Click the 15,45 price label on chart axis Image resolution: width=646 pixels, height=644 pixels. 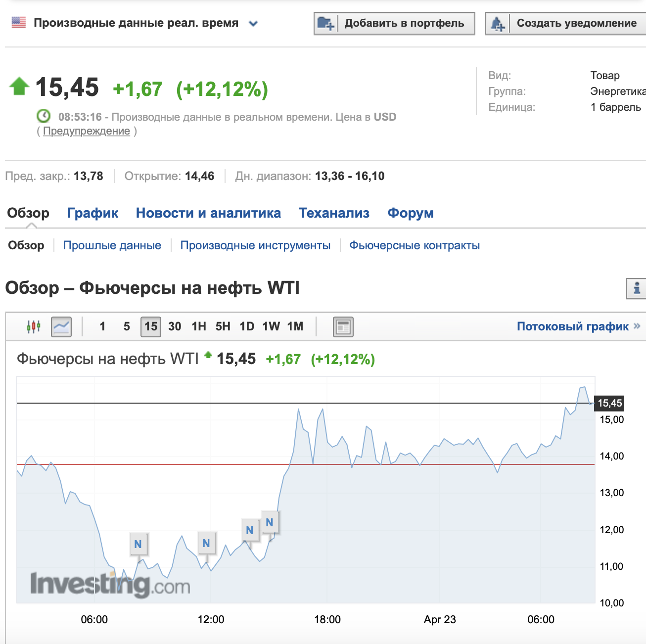pos(609,403)
